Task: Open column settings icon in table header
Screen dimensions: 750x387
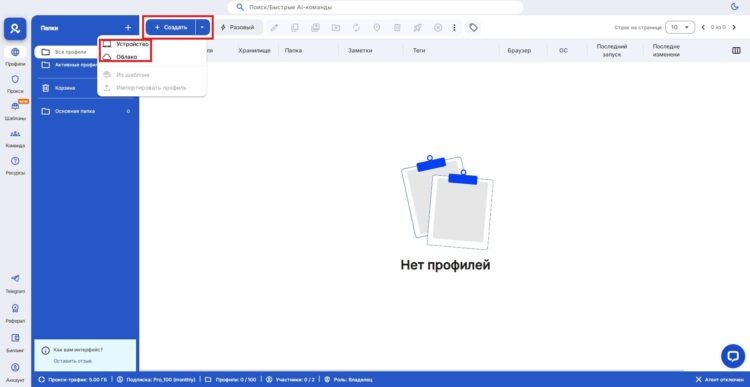Action: click(736, 50)
